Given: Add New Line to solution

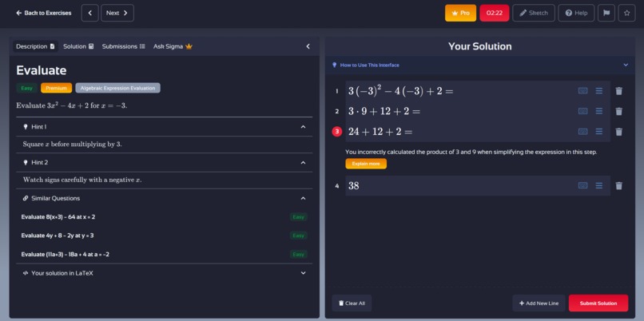Looking at the screenshot, I should click(x=539, y=303).
